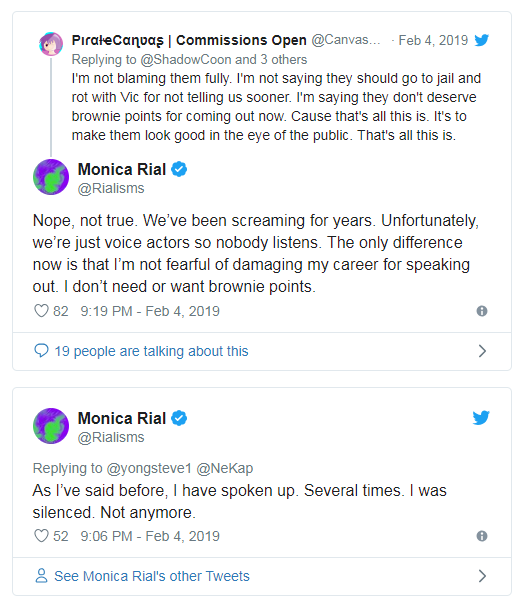521x607 pixels.
Task: Like the tweet with 52 likes
Action: click(x=41, y=536)
